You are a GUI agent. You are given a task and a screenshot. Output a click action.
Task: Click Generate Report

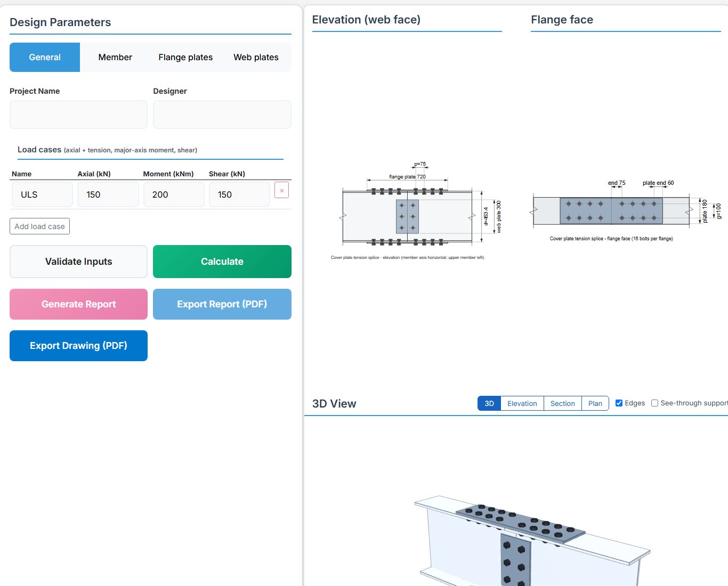tap(78, 304)
